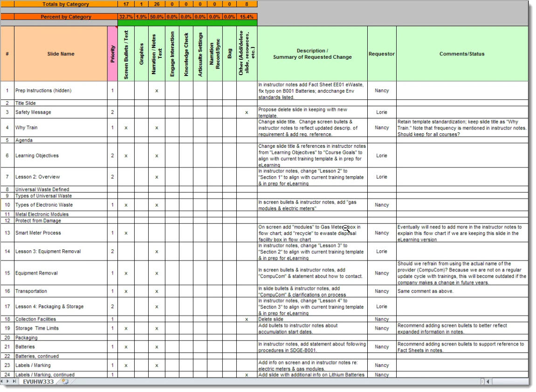Screen dimensions: 536x392
Task: Click the tab split handle beside the scrollbar
Action: (482, 382)
